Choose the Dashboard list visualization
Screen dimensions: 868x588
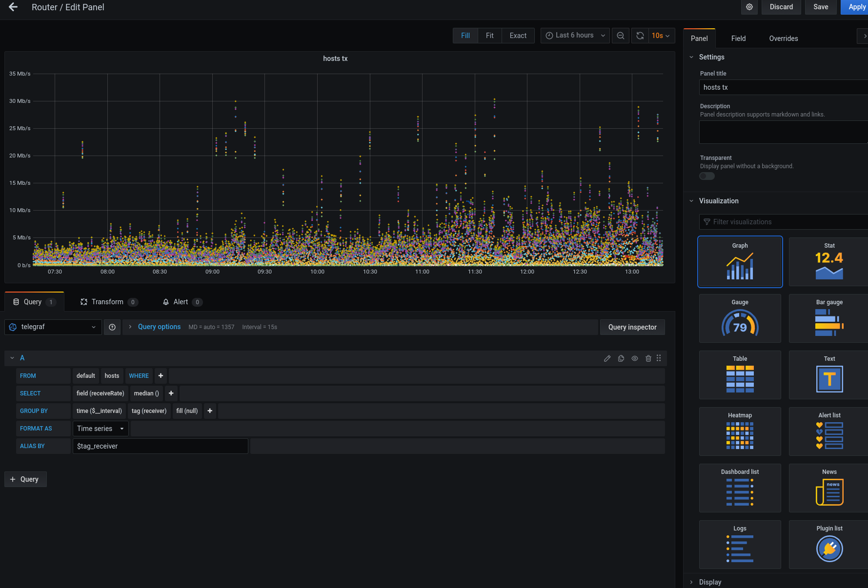click(740, 488)
